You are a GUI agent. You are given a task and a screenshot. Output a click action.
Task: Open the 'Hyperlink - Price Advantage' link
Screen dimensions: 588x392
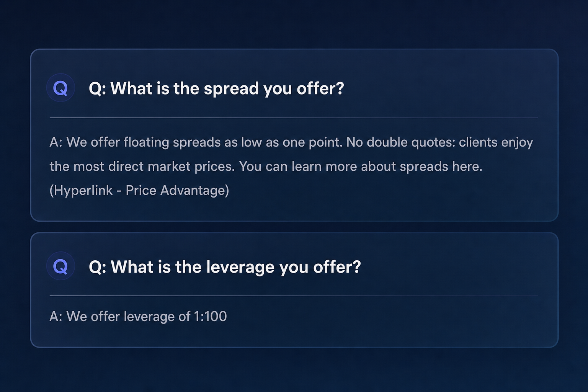[x=139, y=190]
